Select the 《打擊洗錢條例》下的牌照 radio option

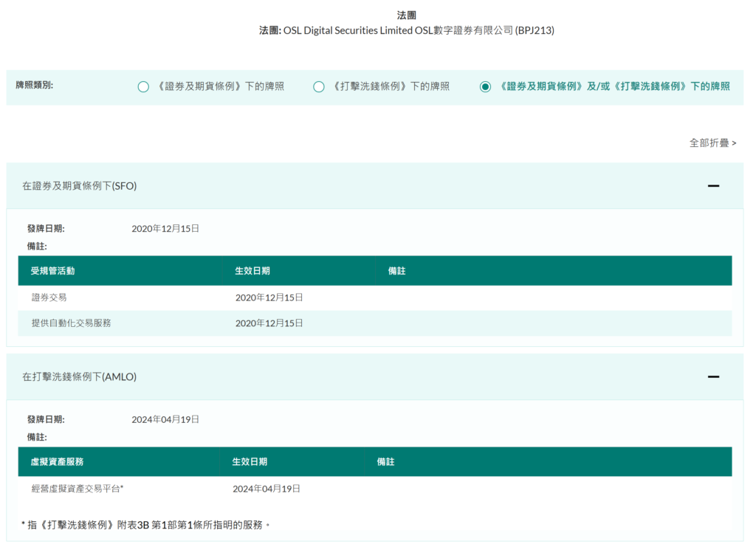[x=319, y=87]
